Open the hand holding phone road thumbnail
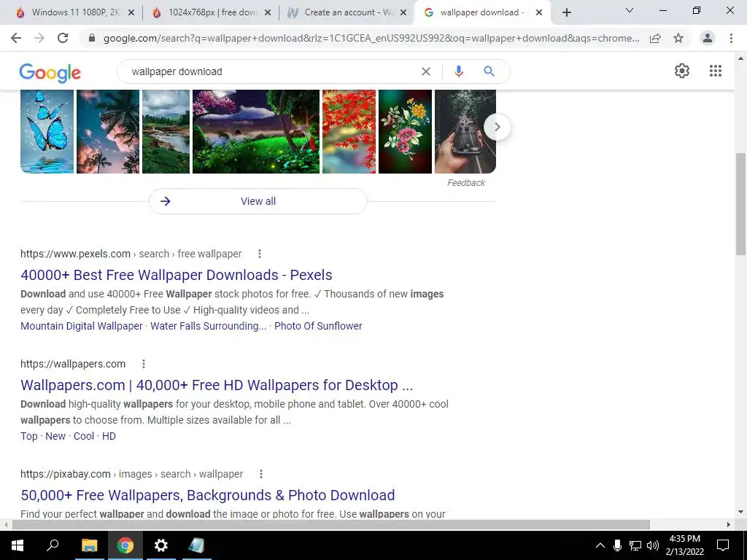 pyautogui.click(x=465, y=131)
